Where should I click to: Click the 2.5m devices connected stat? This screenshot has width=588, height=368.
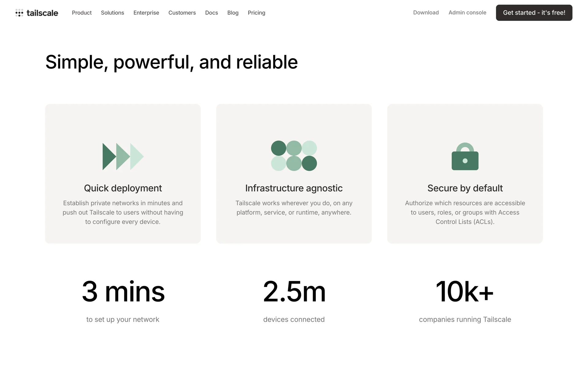(294, 292)
